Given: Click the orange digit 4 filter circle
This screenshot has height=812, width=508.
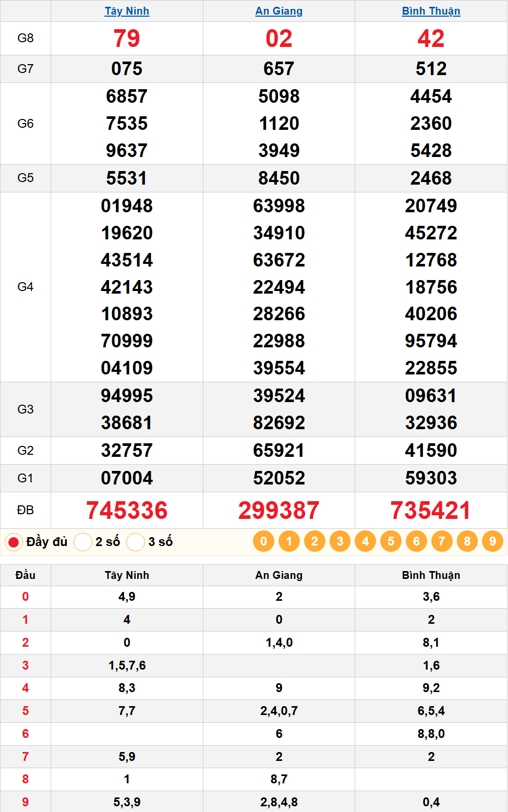Looking at the screenshot, I should [x=365, y=541].
